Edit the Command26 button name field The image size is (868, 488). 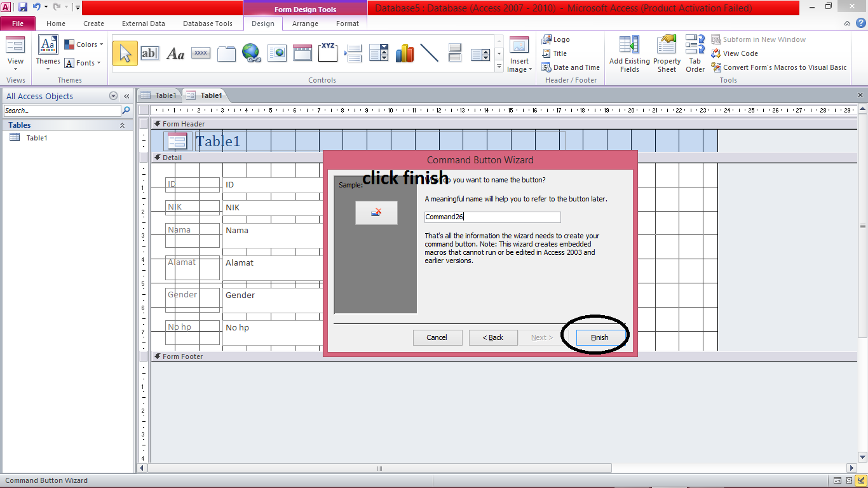[492, 217]
